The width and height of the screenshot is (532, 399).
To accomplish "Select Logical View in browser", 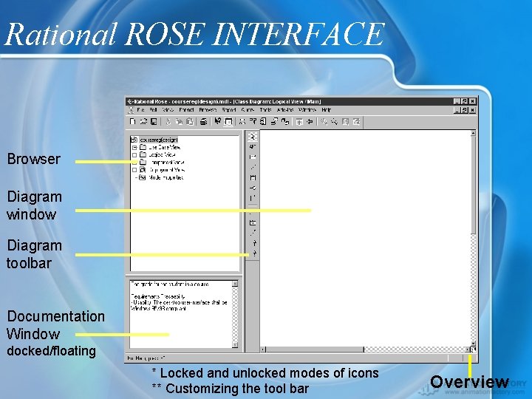I will [x=162, y=154].
